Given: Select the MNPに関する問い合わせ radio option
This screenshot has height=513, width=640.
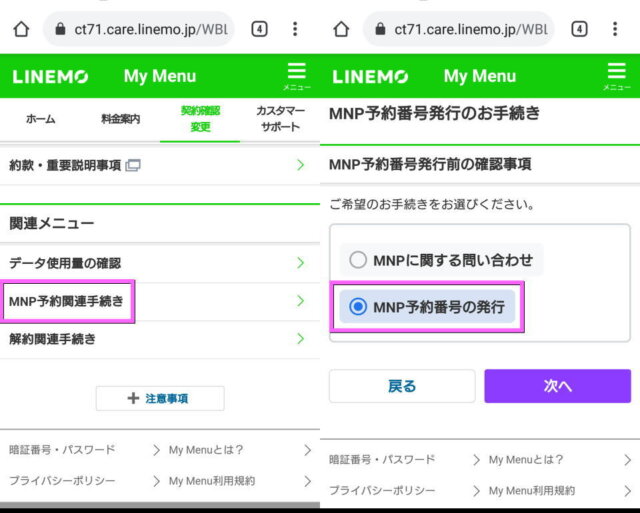Looking at the screenshot, I should click(358, 260).
